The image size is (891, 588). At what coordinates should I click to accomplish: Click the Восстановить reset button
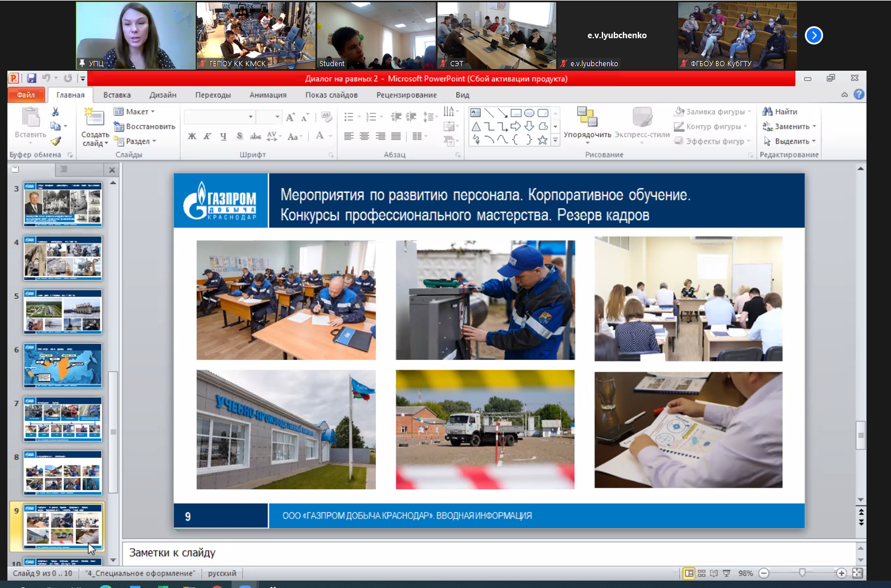click(x=144, y=127)
